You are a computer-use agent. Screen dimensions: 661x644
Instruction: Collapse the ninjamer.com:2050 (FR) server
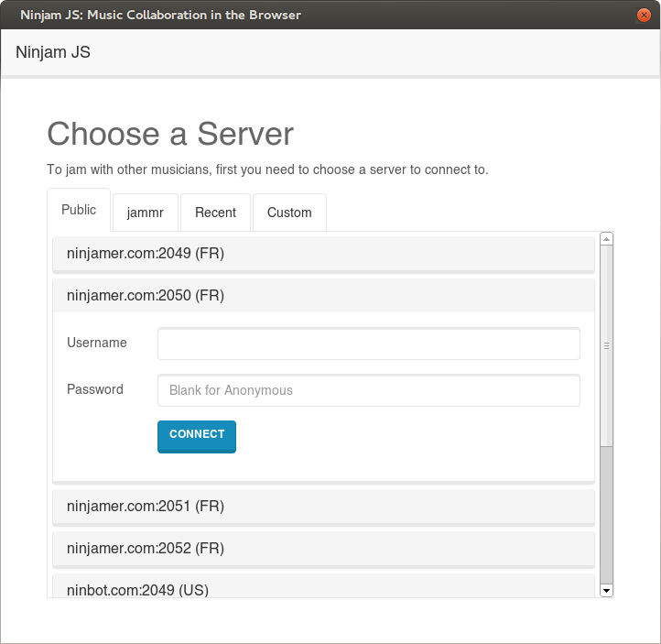click(323, 296)
